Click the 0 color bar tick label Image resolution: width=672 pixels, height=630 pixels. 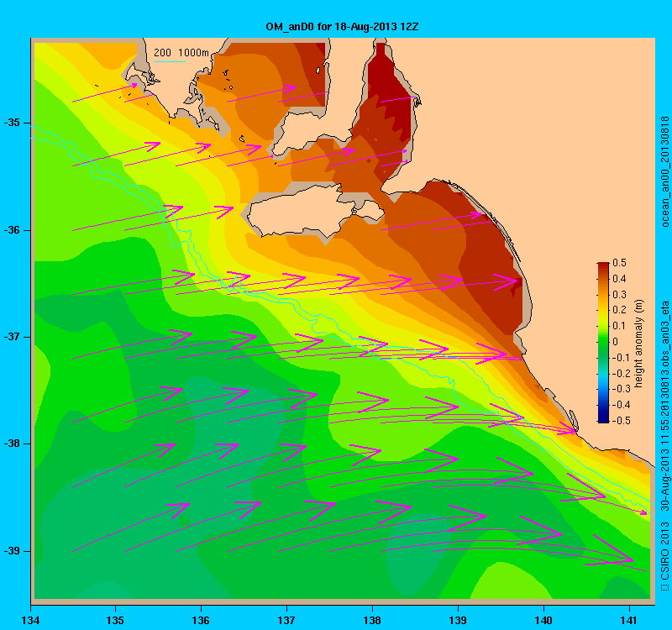coord(616,342)
